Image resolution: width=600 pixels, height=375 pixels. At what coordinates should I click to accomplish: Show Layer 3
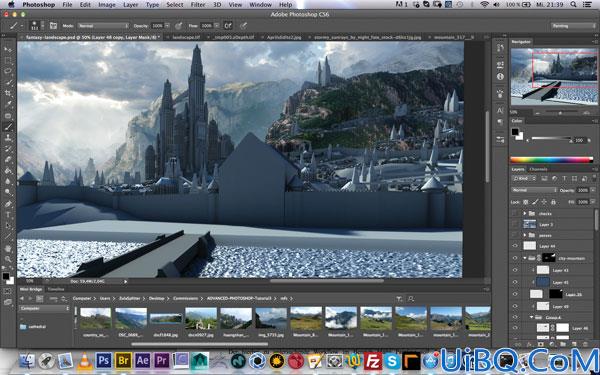(515, 224)
